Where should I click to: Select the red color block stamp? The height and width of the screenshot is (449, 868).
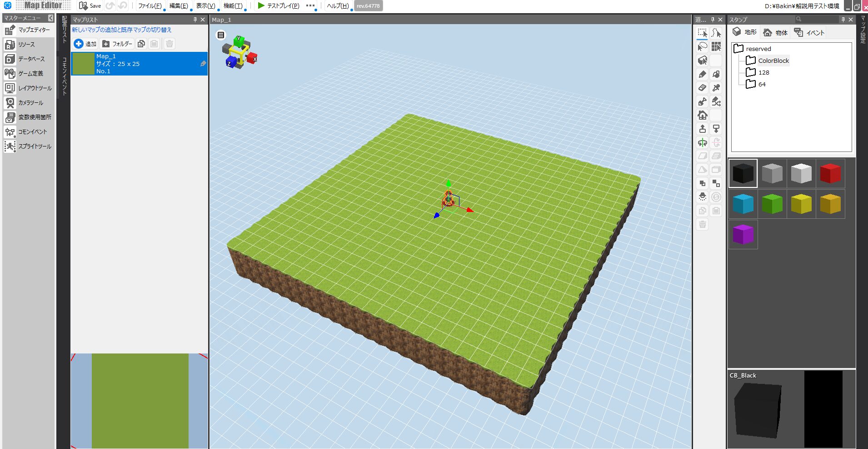coord(830,173)
